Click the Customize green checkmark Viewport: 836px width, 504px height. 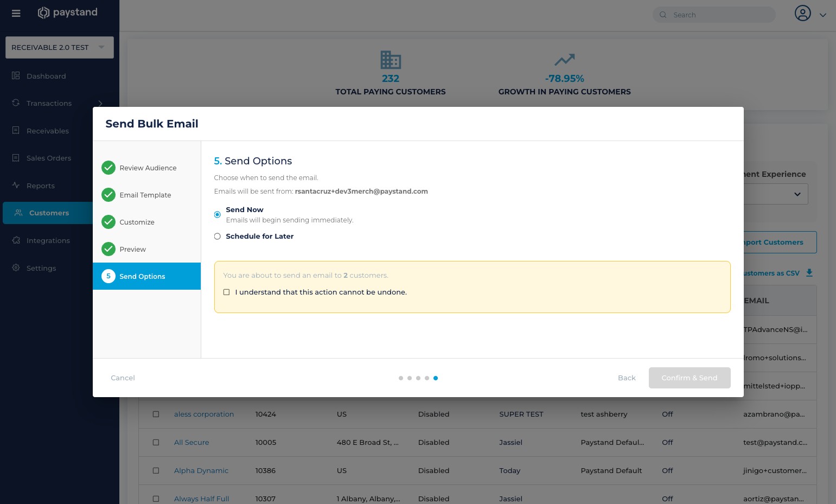pos(109,222)
